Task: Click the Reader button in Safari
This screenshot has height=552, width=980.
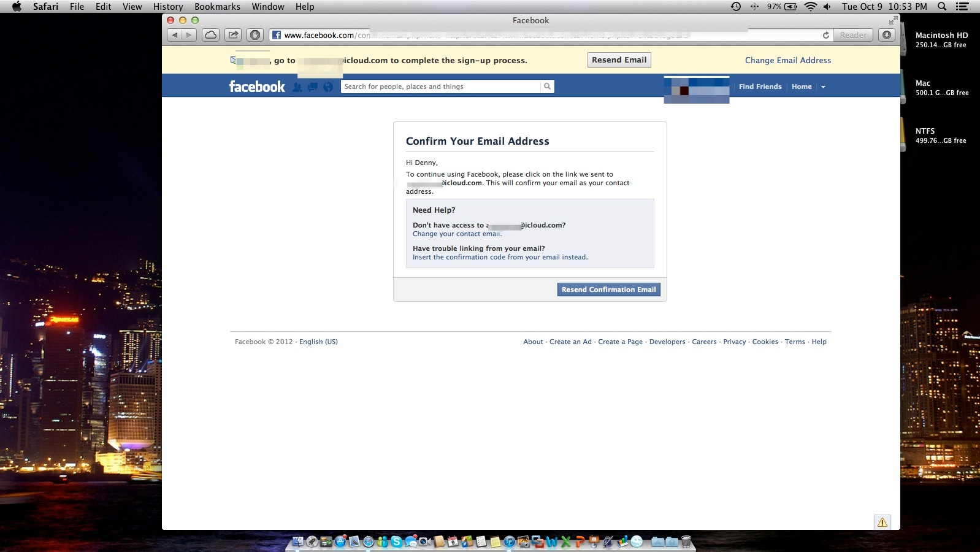Action: (x=853, y=35)
